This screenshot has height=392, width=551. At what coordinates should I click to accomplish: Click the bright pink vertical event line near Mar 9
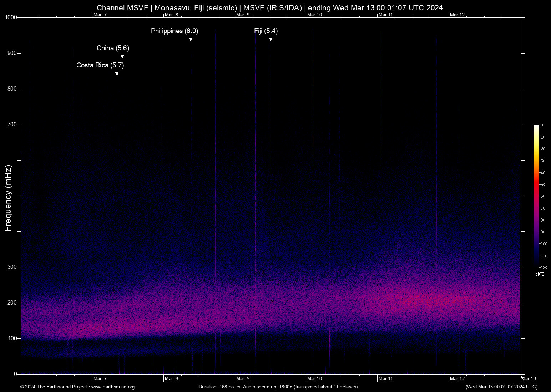[x=255, y=179]
